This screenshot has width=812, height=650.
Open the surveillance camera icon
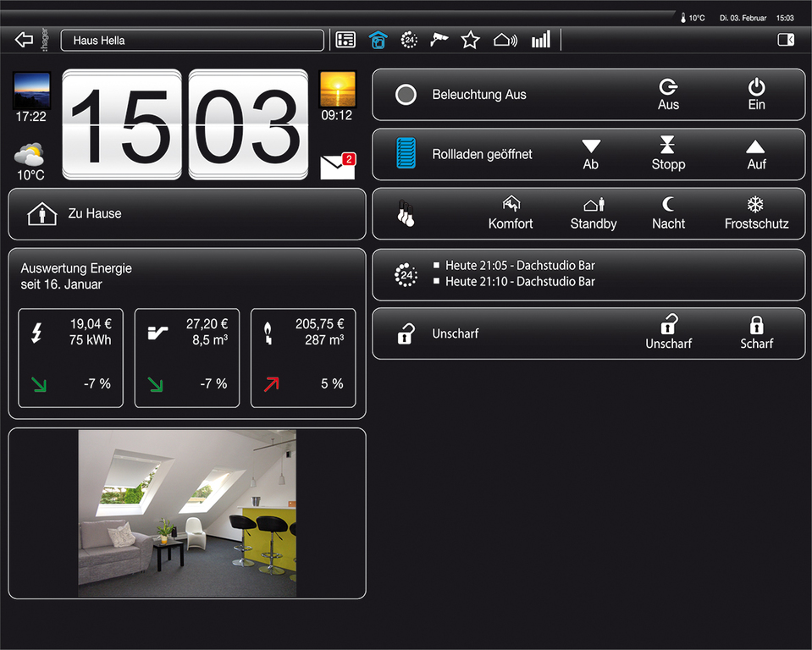439,39
